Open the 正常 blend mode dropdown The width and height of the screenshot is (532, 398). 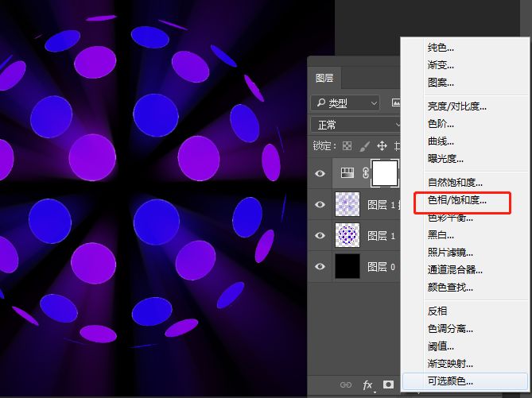coord(355,125)
